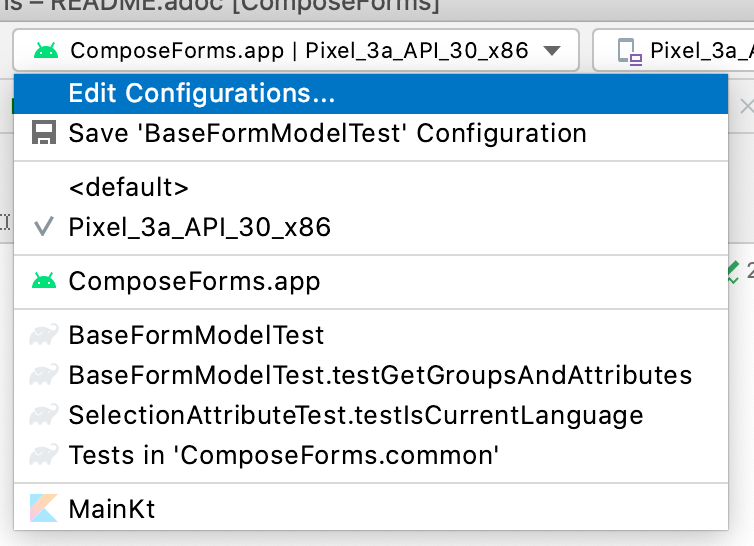This screenshot has width=754, height=546.
Task: Toggle checkmark next to Pixel_3a_API_30_x86
Action: [43, 227]
